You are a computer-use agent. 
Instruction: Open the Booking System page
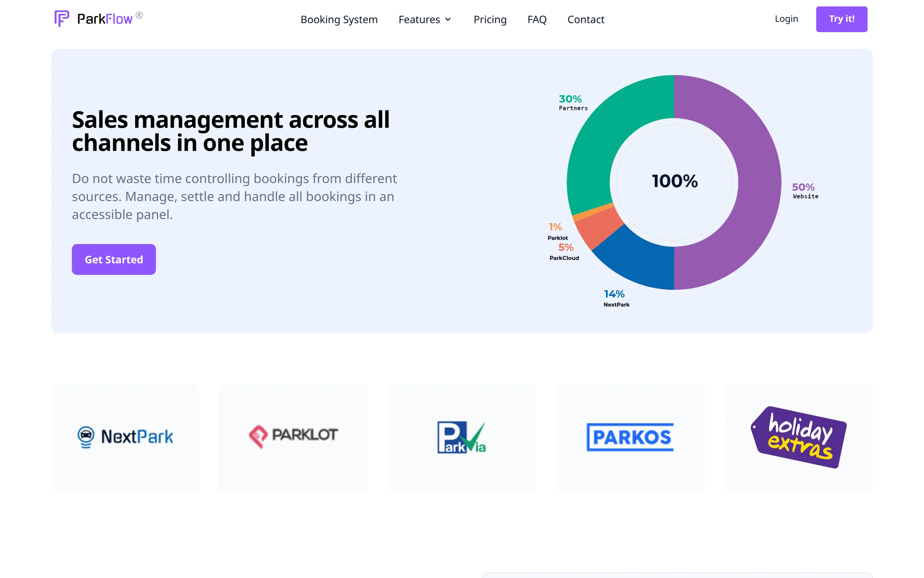coord(339,19)
